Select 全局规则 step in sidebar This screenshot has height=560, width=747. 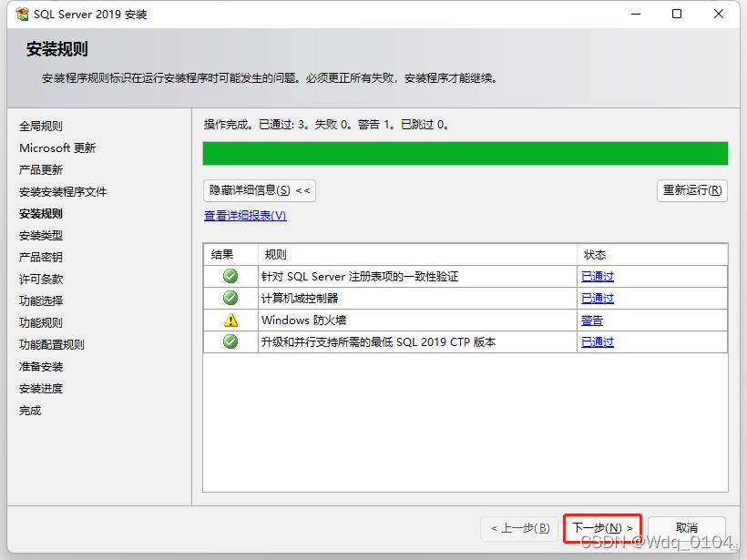[41, 127]
